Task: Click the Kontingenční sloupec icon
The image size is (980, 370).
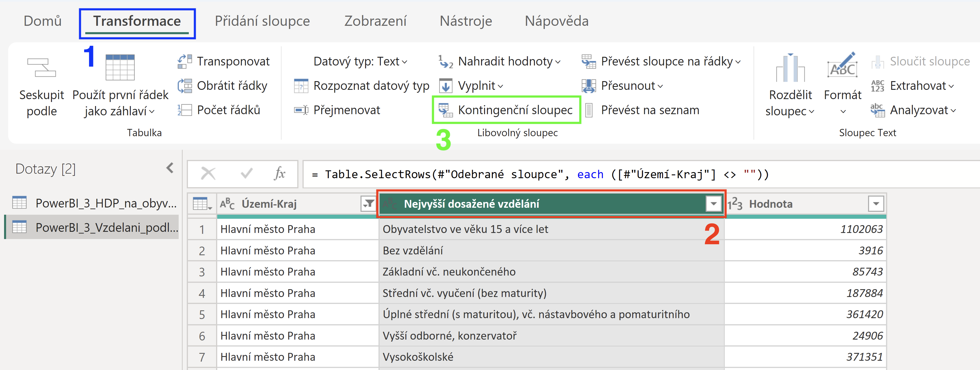Action: point(445,110)
